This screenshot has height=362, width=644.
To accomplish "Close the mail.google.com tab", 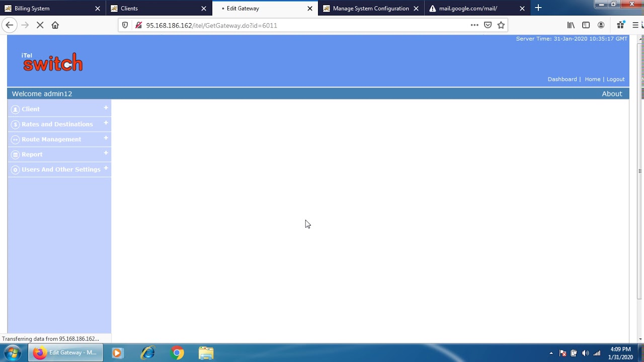I will (x=522, y=8).
